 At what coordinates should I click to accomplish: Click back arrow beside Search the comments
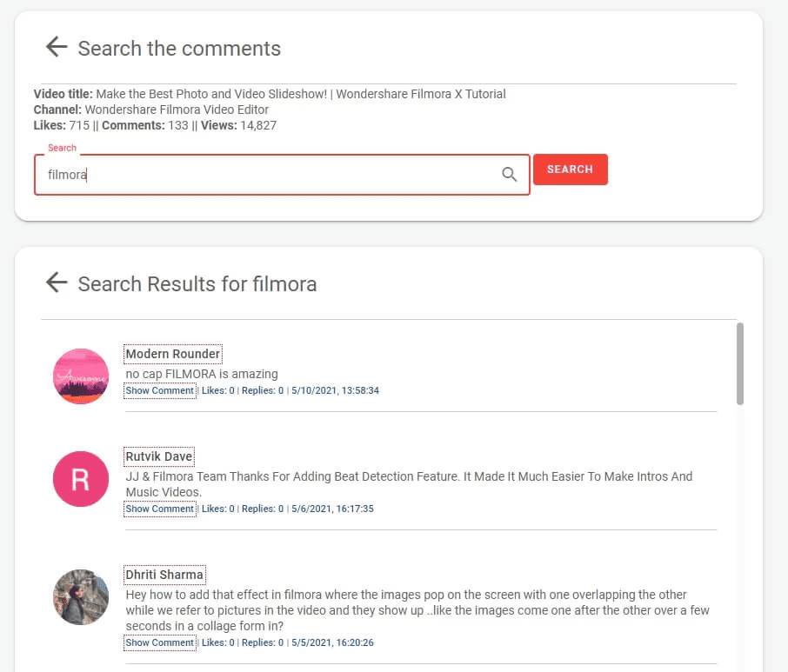[57, 47]
